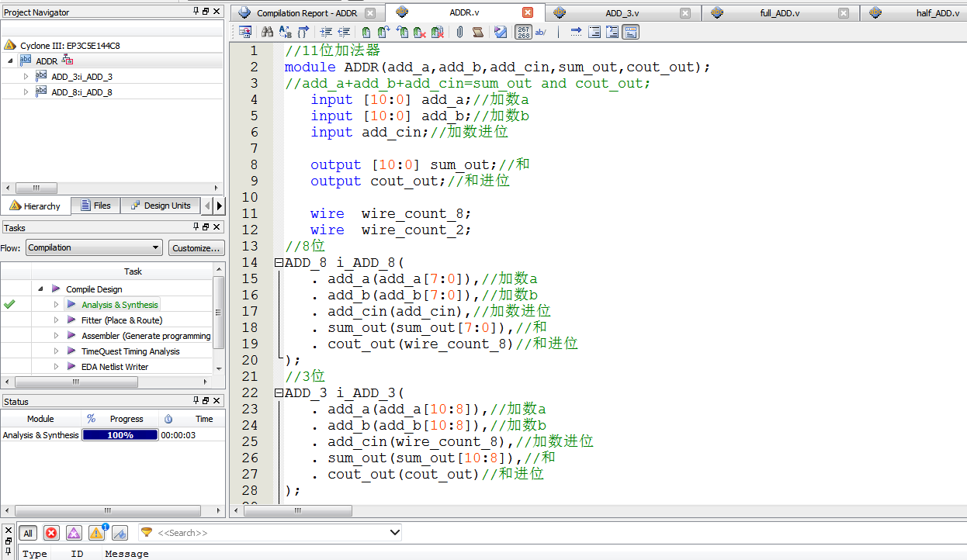Click the rightmost highlighted toolbar page icon
This screenshot has width=967, height=560.
click(x=632, y=32)
